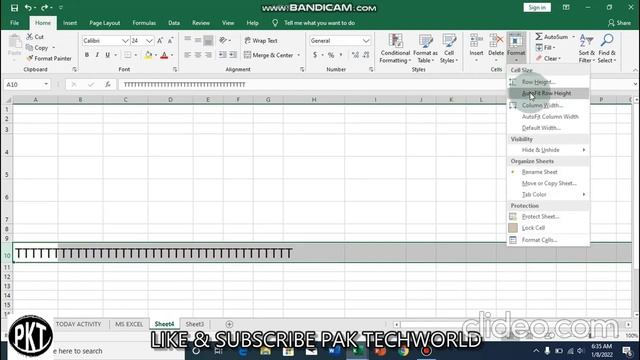Click the Cut command
640x360 pixels.
point(35,37)
